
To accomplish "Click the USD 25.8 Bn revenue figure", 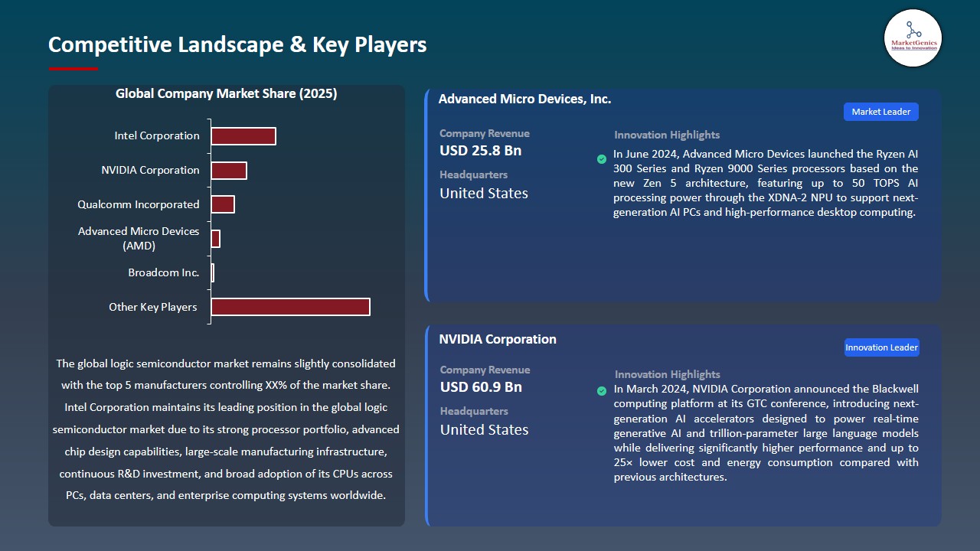I will pos(481,151).
